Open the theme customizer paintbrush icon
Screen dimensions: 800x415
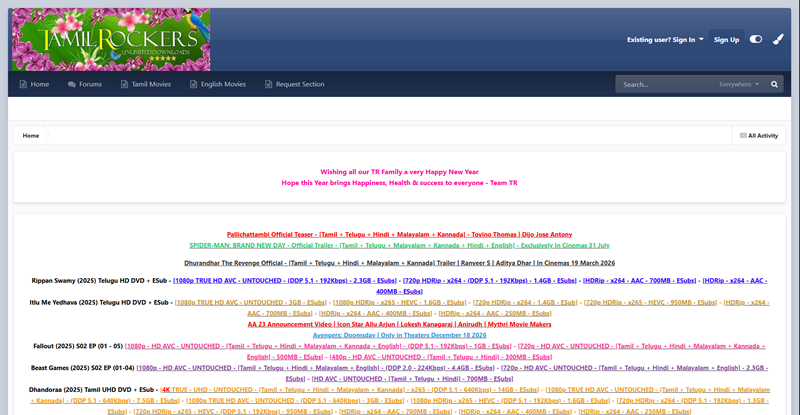(x=778, y=39)
